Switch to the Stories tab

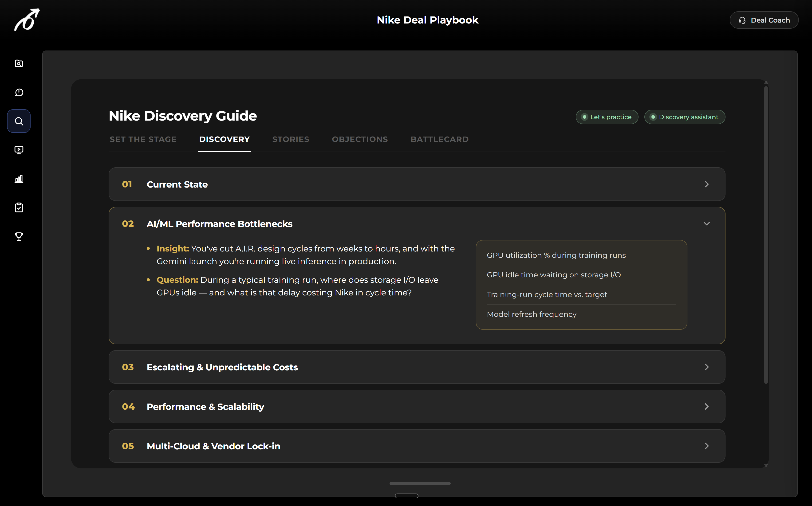coord(291,139)
